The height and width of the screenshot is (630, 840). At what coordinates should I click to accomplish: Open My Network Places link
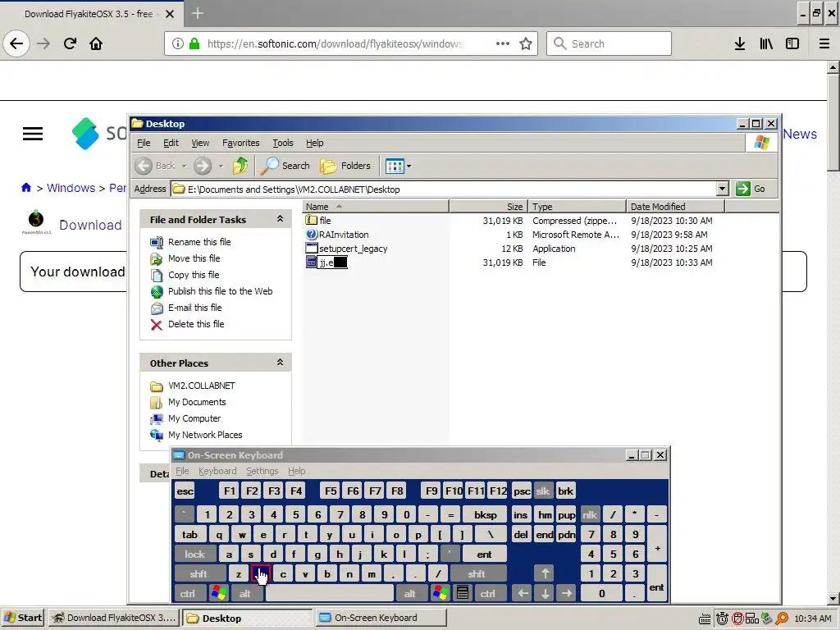[205, 435]
